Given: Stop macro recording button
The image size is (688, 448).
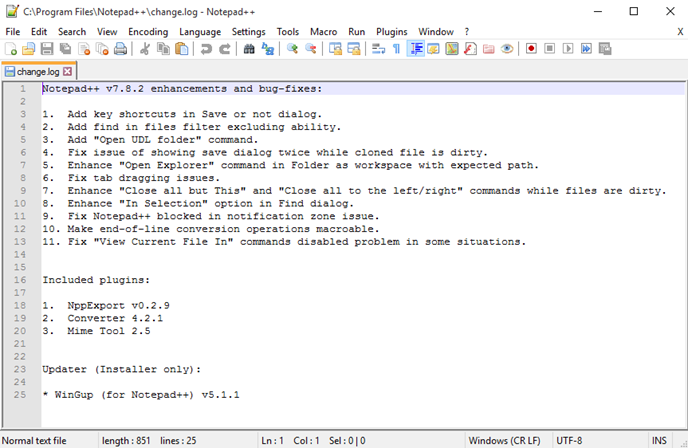Looking at the screenshot, I should click(x=549, y=49).
